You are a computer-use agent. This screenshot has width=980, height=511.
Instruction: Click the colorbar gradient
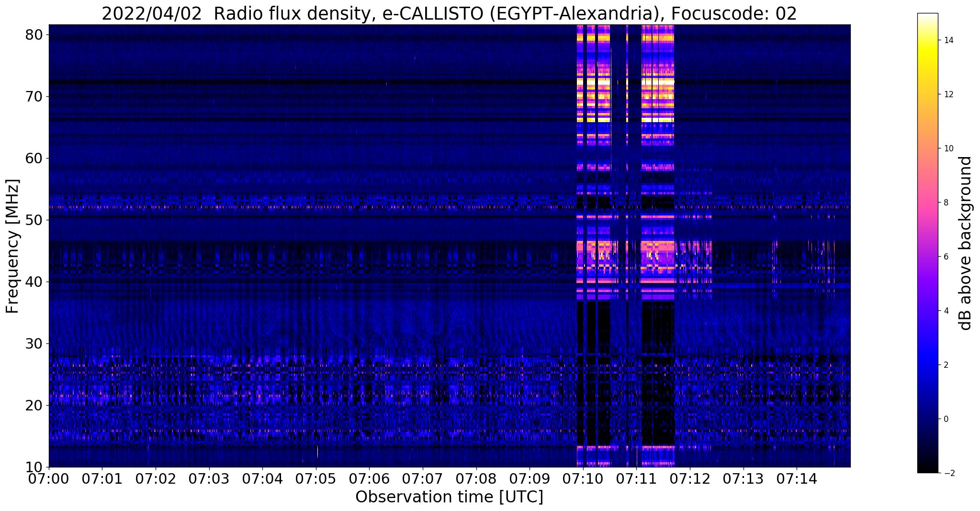click(927, 243)
